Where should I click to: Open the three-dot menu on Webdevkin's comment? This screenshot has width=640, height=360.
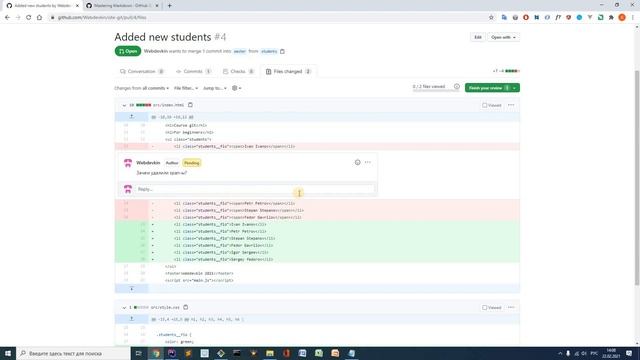(x=368, y=162)
